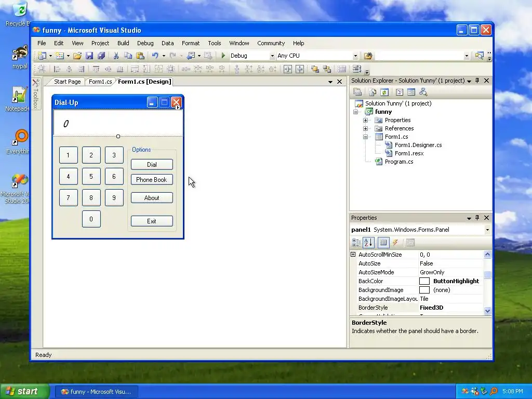Click Solution Explorer's Properties icon
The image size is (532, 399).
[357, 92]
